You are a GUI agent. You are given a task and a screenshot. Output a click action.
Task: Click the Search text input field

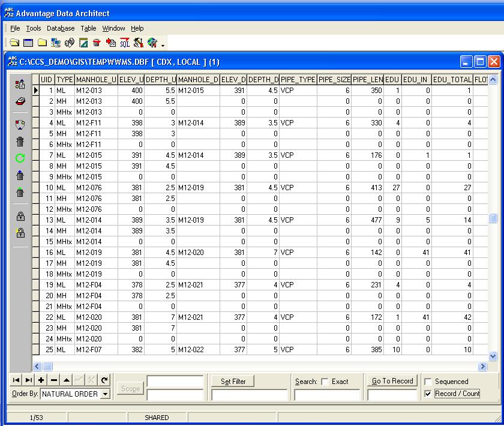pyautogui.click(x=327, y=395)
